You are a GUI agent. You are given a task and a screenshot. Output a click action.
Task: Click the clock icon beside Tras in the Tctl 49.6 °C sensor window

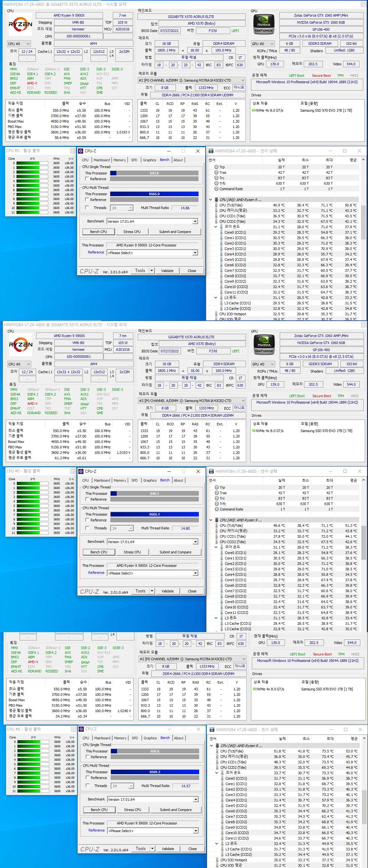(x=217, y=493)
